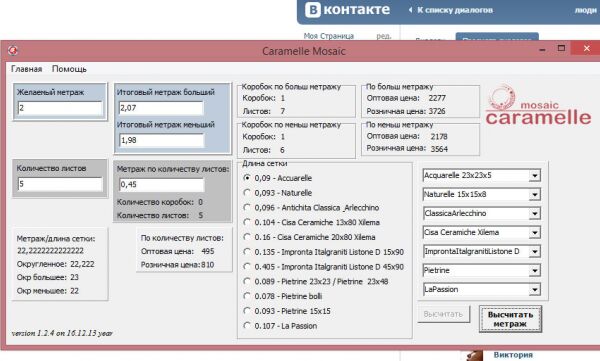Click Моя Страница link in VKontakte window
The image size is (600, 361).
pos(329,36)
